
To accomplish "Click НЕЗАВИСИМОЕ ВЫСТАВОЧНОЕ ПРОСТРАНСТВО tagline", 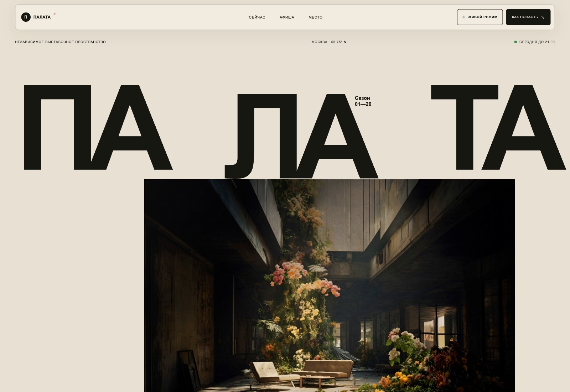I will click(61, 42).
